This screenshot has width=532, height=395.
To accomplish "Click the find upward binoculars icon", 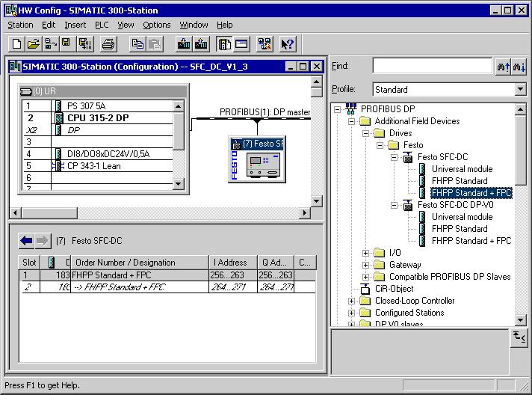I will coord(503,66).
